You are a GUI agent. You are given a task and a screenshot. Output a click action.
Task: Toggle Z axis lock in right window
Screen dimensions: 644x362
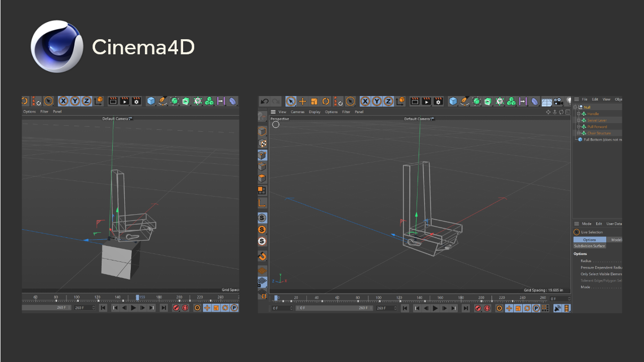point(388,102)
